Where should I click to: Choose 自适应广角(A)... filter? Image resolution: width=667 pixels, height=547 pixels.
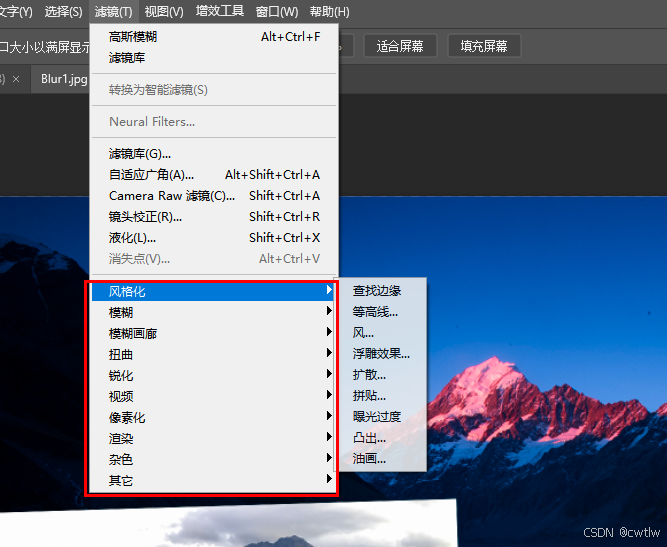pyautogui.click(x=214, y=174)
